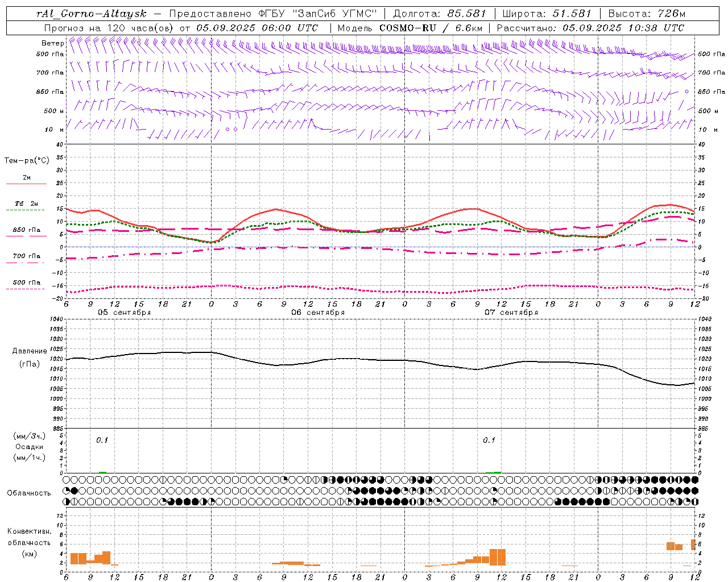Click the dotted line sample under '500 гПа' legend
The width and height of the screenshot is (728, 582).
point(26,289)
